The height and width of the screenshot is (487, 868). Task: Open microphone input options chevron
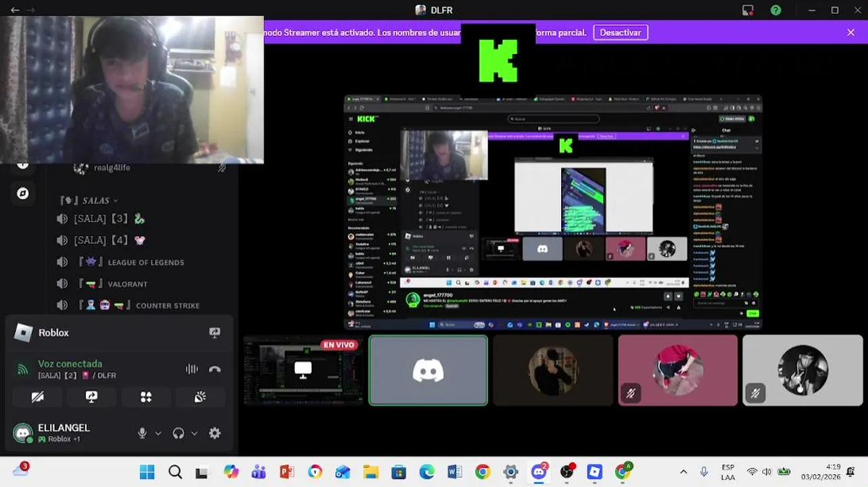158,434
